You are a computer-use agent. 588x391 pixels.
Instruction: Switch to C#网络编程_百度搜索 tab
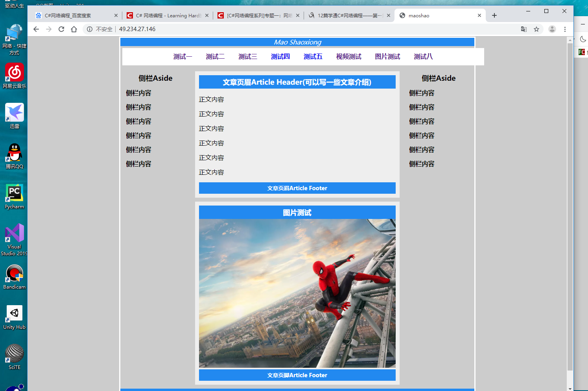(x=77, y=15)
